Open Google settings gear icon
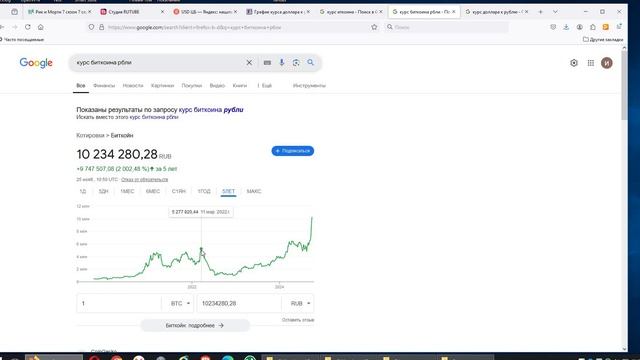Image resolution: width=640 pixels, height=360 pixels. [574, 63]
